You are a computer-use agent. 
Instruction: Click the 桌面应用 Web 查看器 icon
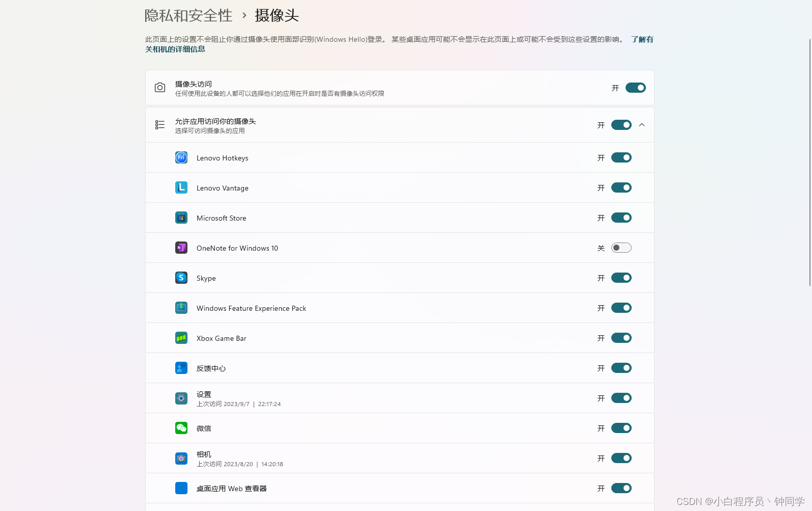(181, 488)
